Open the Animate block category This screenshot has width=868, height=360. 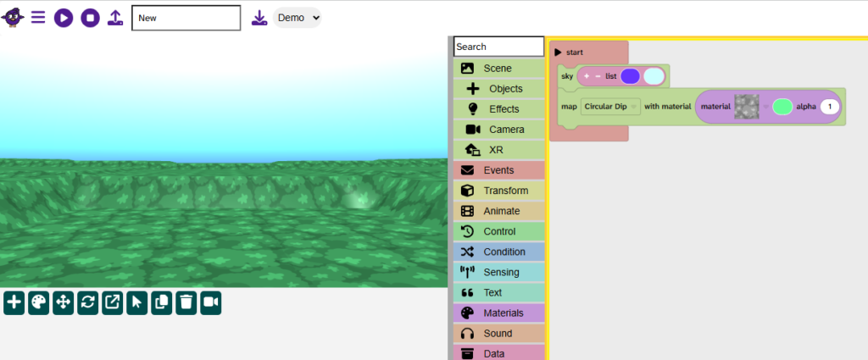click(x=498, y=211)
